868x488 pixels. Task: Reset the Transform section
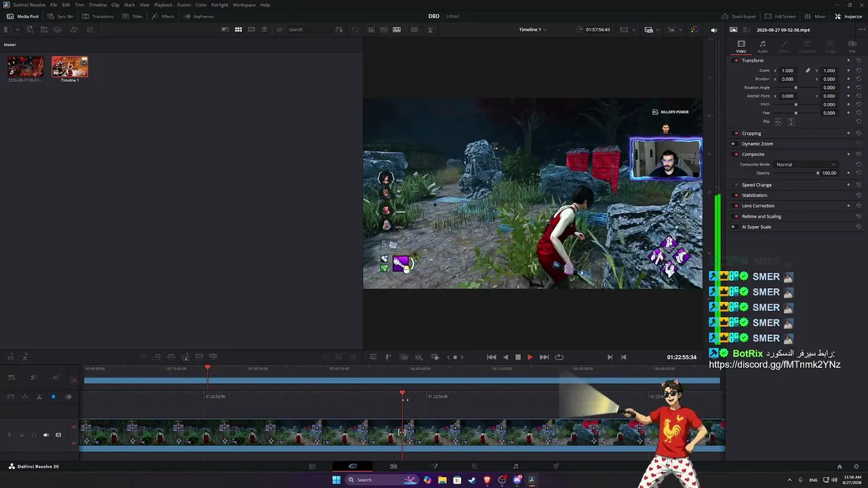[x=859, y=60]
